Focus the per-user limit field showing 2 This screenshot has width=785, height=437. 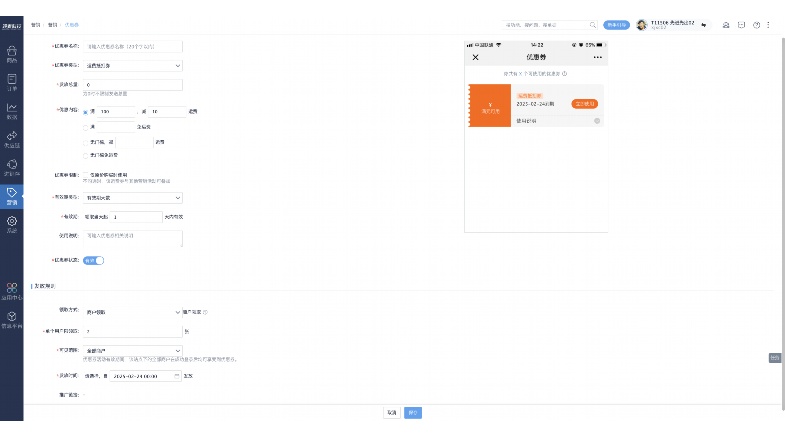(133, 331)
